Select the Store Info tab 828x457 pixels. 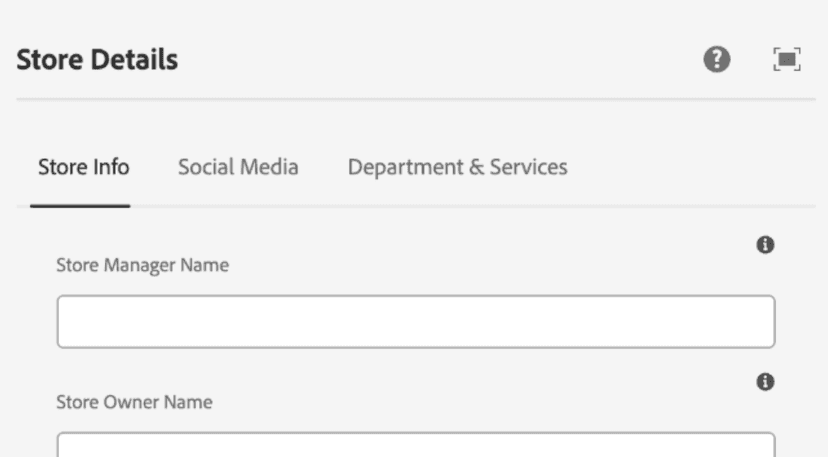pyautogui.click(x=83, y=167)
